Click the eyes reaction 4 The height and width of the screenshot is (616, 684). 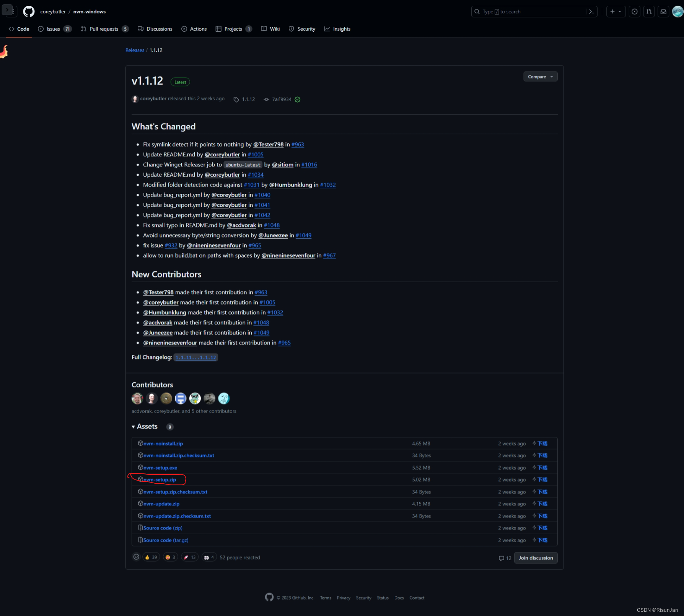pyautogui.click(x=209, y=557)
